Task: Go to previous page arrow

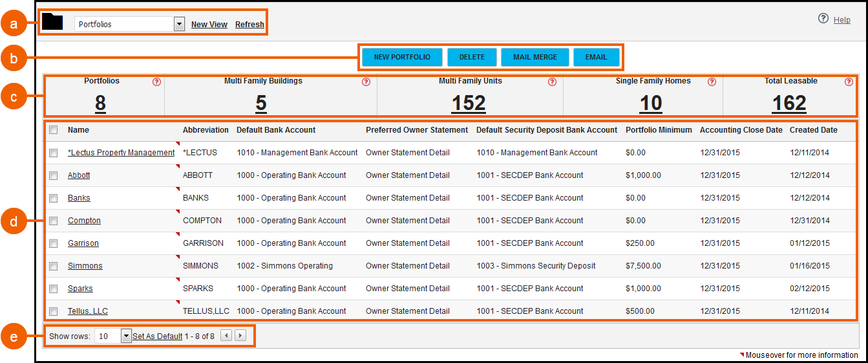Action: [x=226, y=335]
